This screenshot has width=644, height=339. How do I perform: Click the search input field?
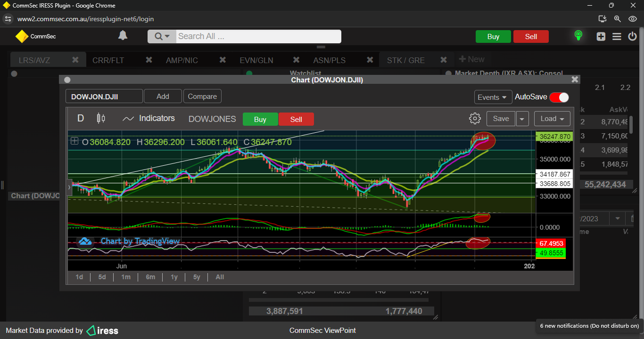[x=258, y=36]
